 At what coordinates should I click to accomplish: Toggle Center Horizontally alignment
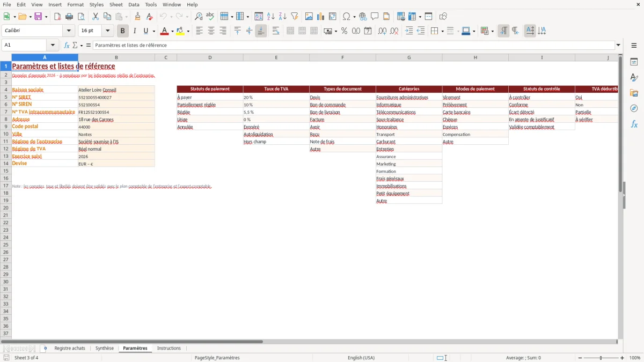(x=211, y=31)
